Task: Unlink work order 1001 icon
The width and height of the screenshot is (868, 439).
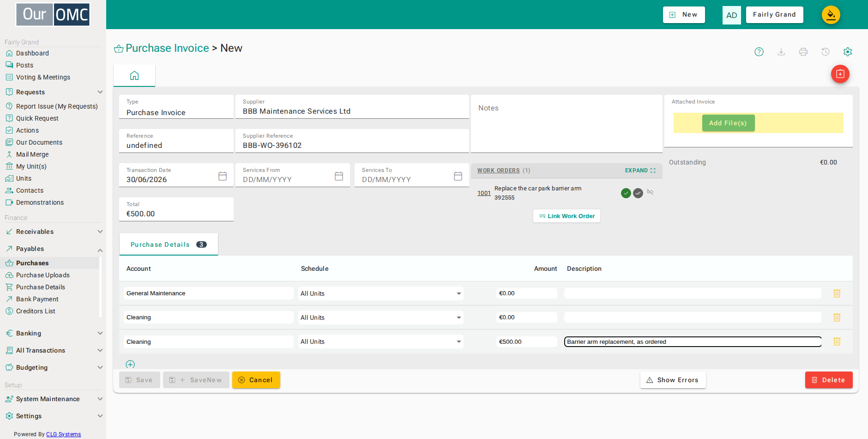Action: click(x=650, y=192)
